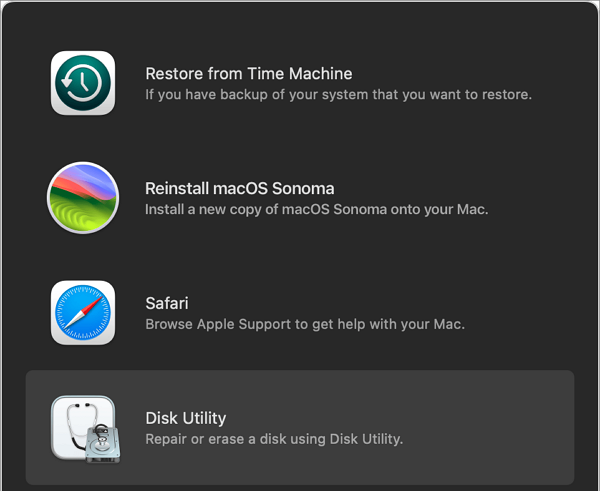Viewport: 600px width, 491px height.
Task: Click "Browse Apple Support to get help" description
Action: 304,325
